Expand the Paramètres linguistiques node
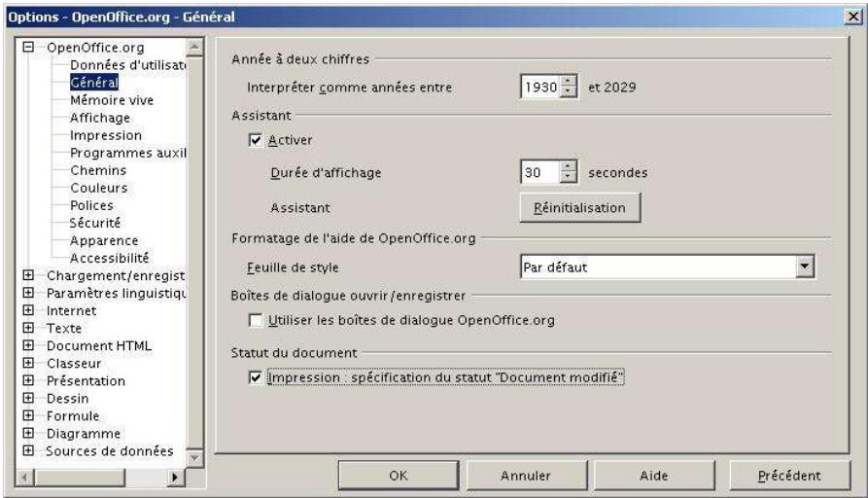868x498 pixels. tap(28, 293)
